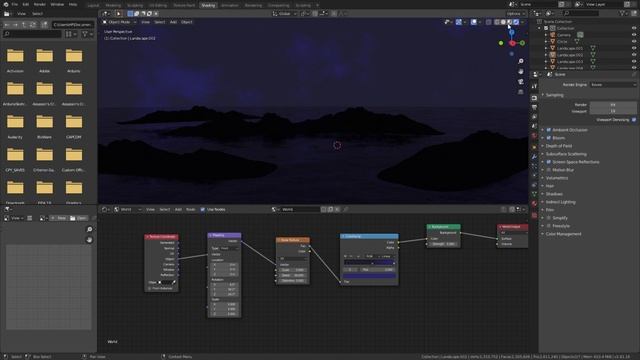Viewport: 640px width, 360px height.
Task: Click the file browser search field
Action: [x=33, y=34]
